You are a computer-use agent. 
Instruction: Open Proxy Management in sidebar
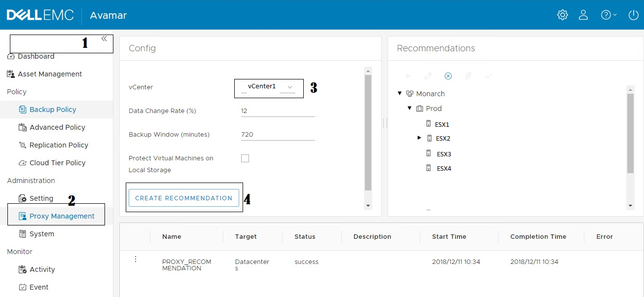(62, 216)
